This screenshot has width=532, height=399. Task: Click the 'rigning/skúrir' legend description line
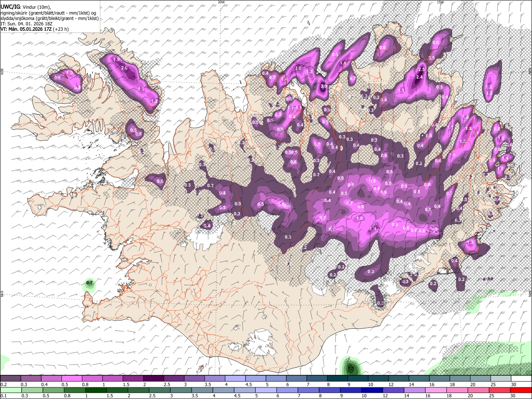coord(49,12)
